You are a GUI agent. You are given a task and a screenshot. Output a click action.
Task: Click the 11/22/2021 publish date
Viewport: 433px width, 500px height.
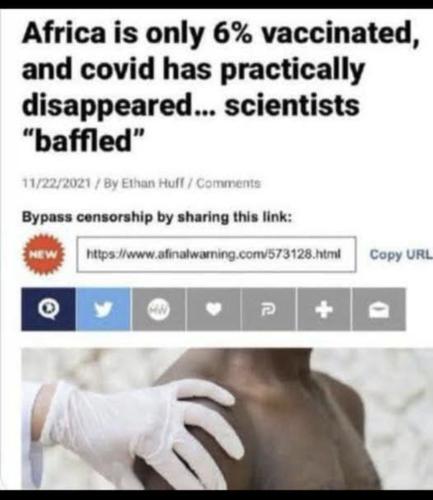(x=56, y=183)
